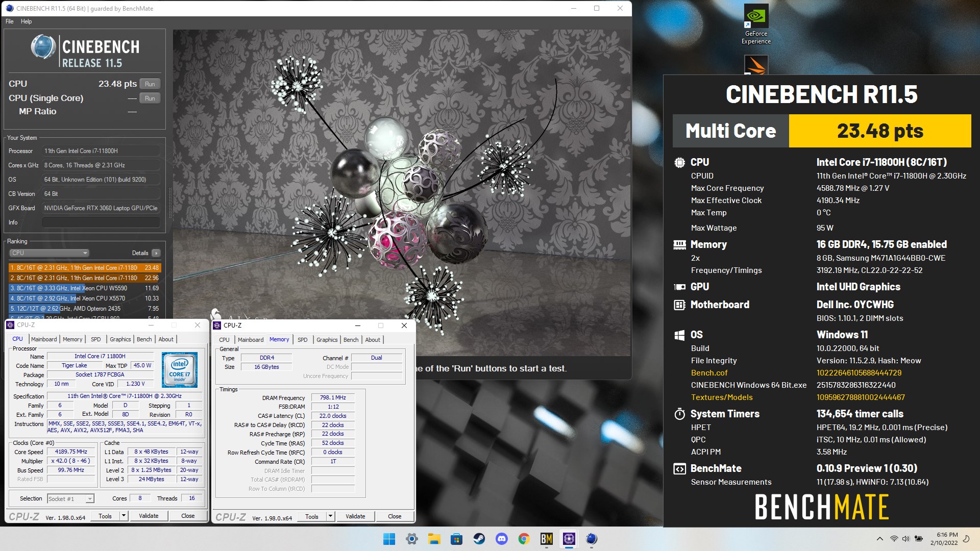Switch to BenchMate taskbar icon
This screenshot has width=980, height=551.
coord(546,539)
